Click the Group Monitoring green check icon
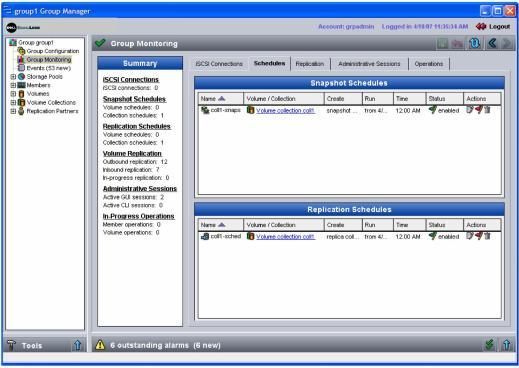Viewport: 519px width, 368px height. [100, 43]
